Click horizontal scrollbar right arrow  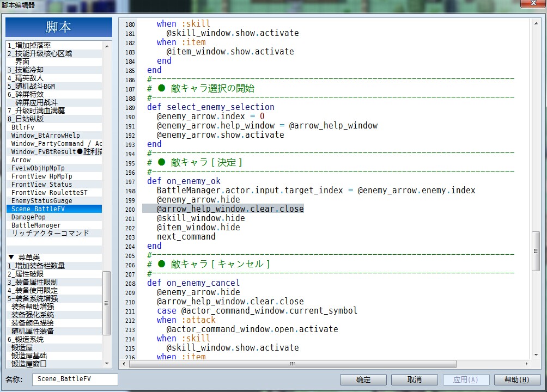tap(526, 364)
